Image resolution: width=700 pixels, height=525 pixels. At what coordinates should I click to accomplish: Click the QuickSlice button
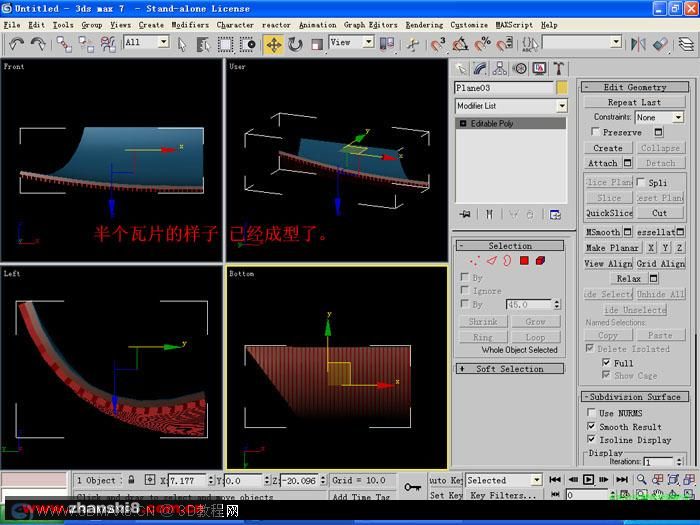(x=609, y=213)
